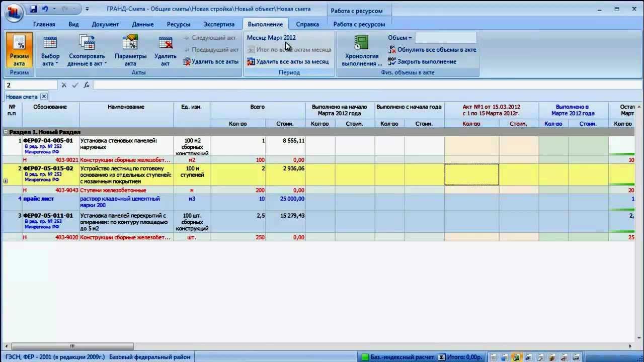Click the formula bar cancel X icon
The image size is (644, 362).
64,85
